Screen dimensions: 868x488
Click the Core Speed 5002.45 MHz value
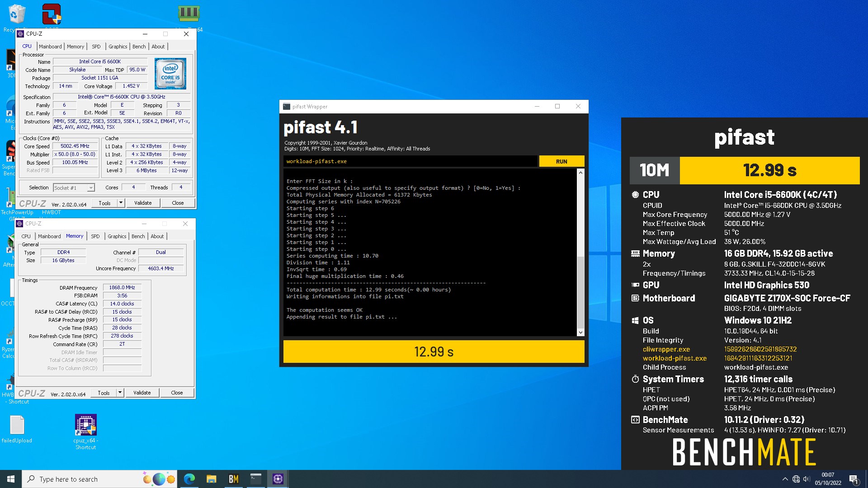[75, 146]
